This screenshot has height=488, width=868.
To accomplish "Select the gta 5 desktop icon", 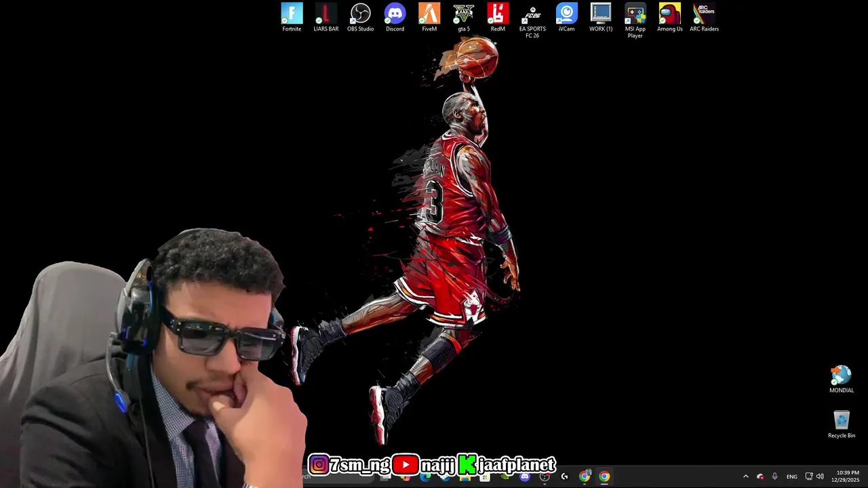I will pyautogui.click(x=464, y=18).
